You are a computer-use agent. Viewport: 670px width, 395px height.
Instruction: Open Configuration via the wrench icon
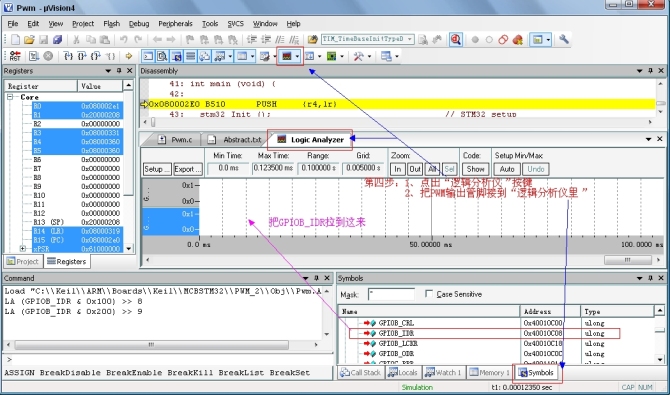coord(564,39)
